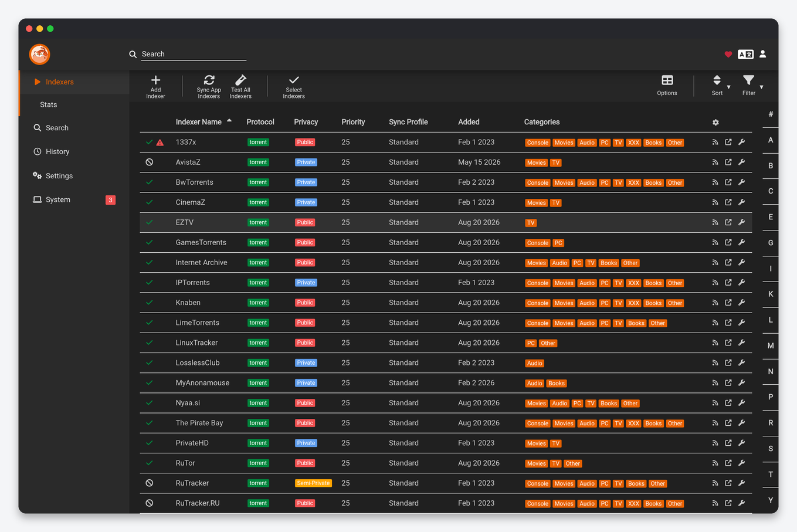
Task: Click Books tag on MyAnonamouse row
Action: coord(557,384)
